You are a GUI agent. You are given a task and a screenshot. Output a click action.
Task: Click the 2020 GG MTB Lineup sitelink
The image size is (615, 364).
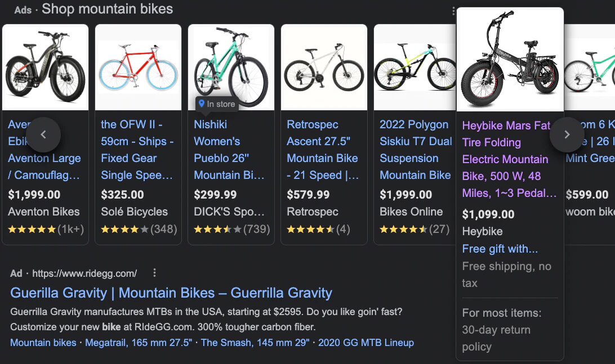coord(366,343)
